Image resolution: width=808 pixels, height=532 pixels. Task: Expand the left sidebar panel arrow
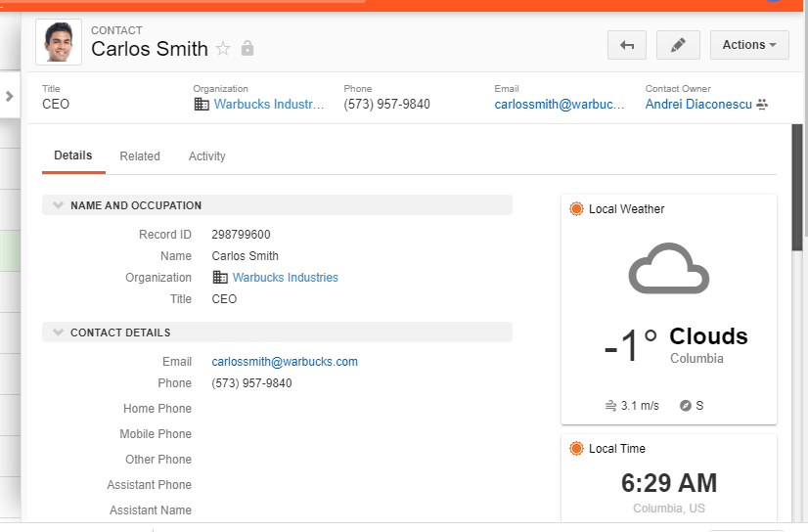[9, 96]
